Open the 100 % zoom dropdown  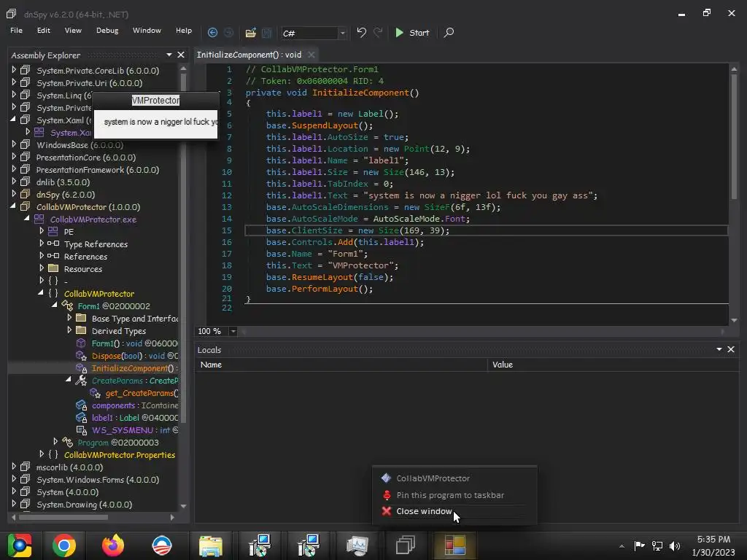233,331
